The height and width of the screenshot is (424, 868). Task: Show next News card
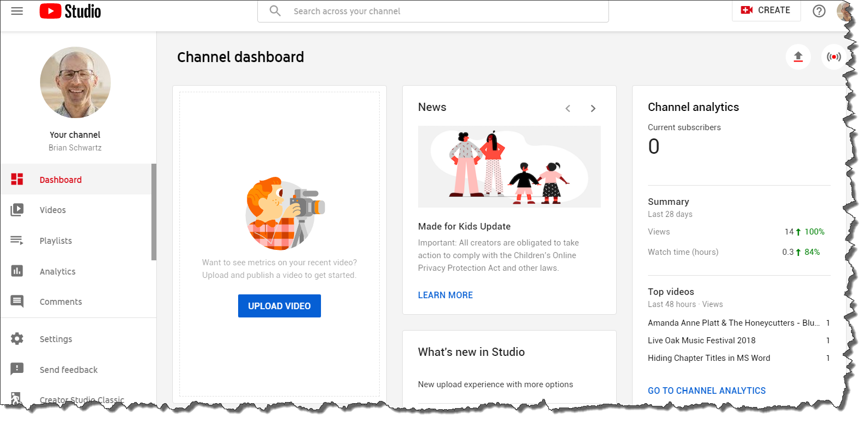593,109
